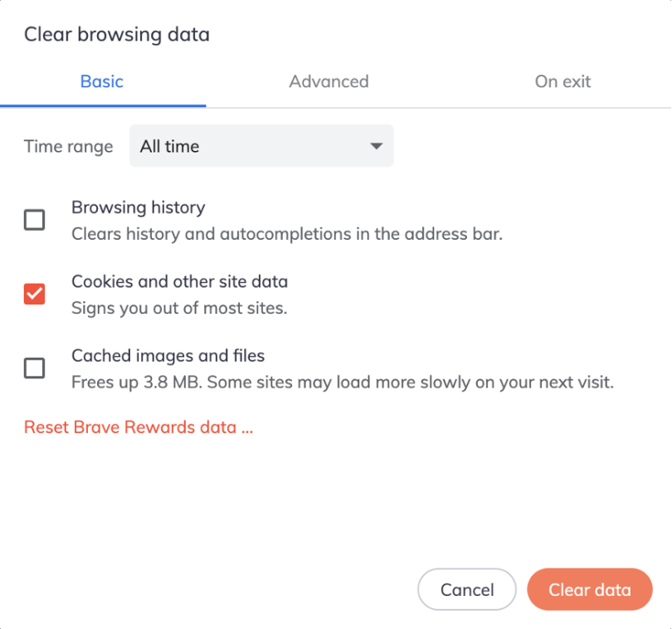Click 'Clears history and autocompletions' description text
This screenshot has height=629, width=672.
point(287,234)
